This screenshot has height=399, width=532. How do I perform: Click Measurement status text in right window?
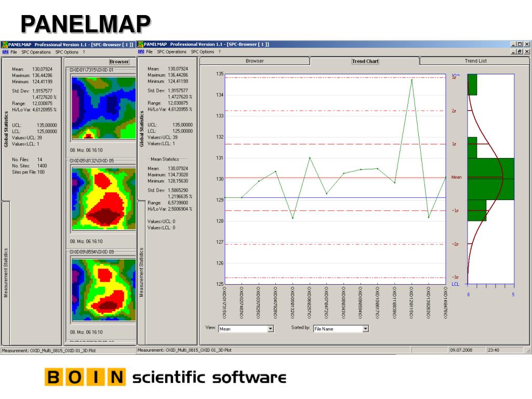(184, 350)
